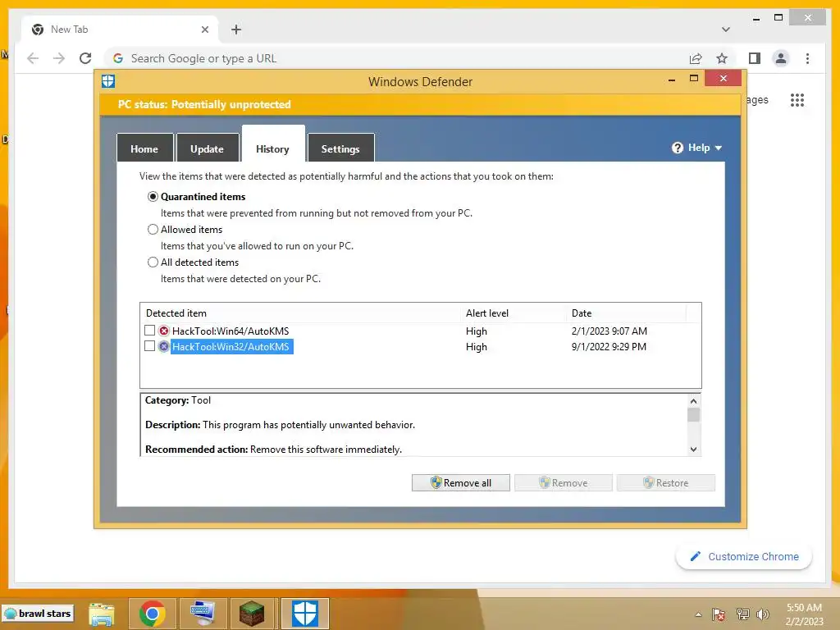Open Action Center flag icon in tray
Screen dimensions: 840x630
pos(719,614)
